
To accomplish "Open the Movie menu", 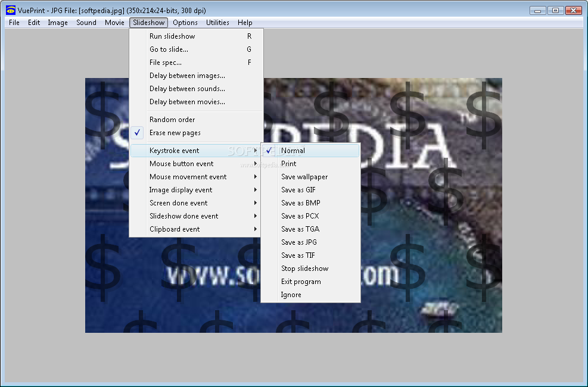I will pyautogui.click(x=114, y=23).
